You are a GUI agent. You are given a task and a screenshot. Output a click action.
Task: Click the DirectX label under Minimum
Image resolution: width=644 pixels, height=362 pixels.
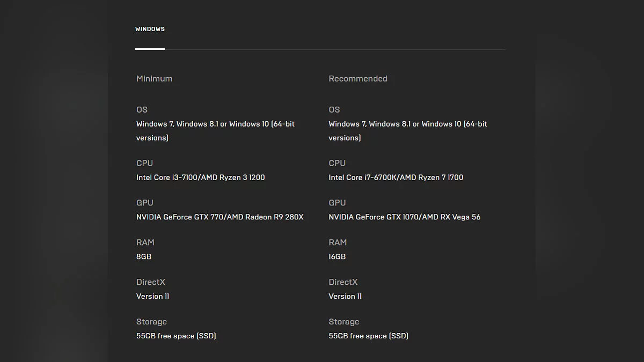pos(151,282)
